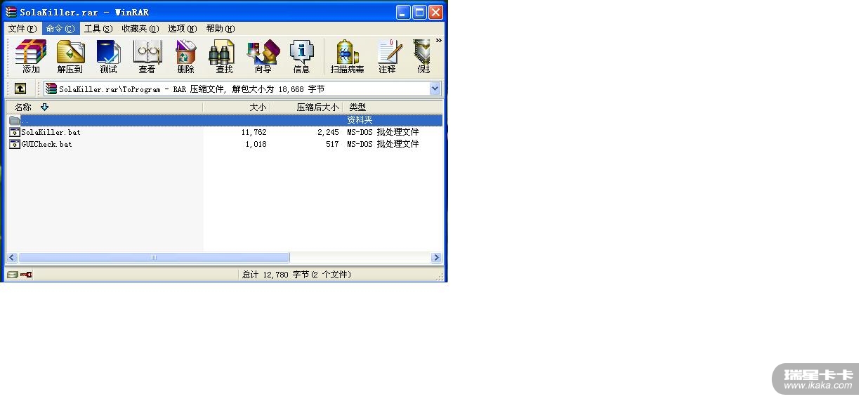Click the Extract To (解压到) icon

(70, 57)
